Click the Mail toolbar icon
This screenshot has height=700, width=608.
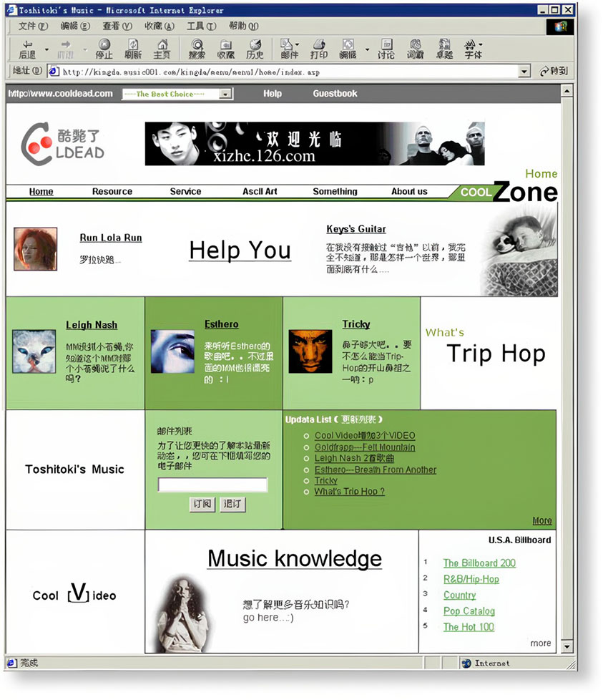click(x=289, y=49)
